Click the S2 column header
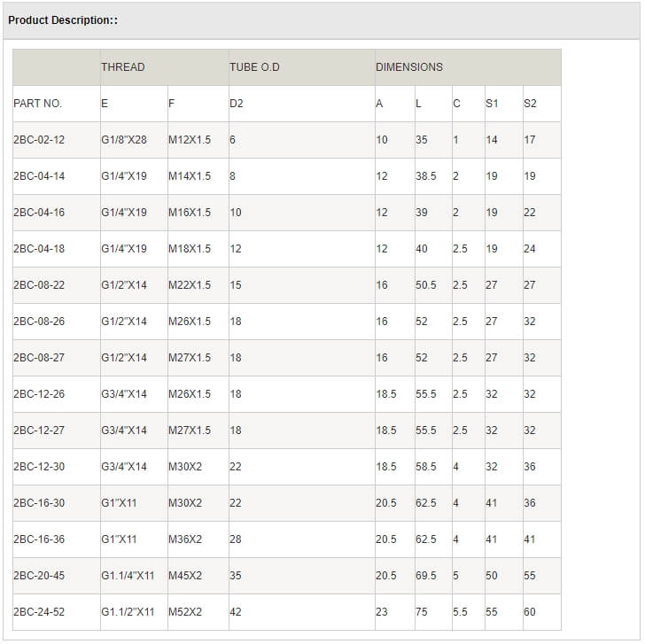The image size is (645, 644). coord(530,104)
